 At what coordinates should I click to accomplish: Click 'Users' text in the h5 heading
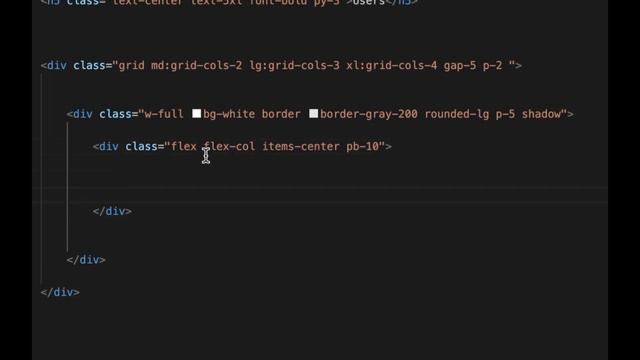[x=369, y=2]
